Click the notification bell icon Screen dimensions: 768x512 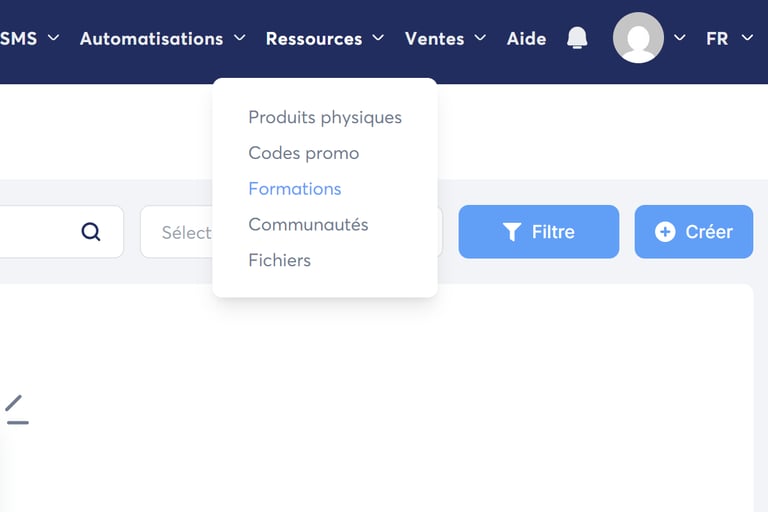577,38
